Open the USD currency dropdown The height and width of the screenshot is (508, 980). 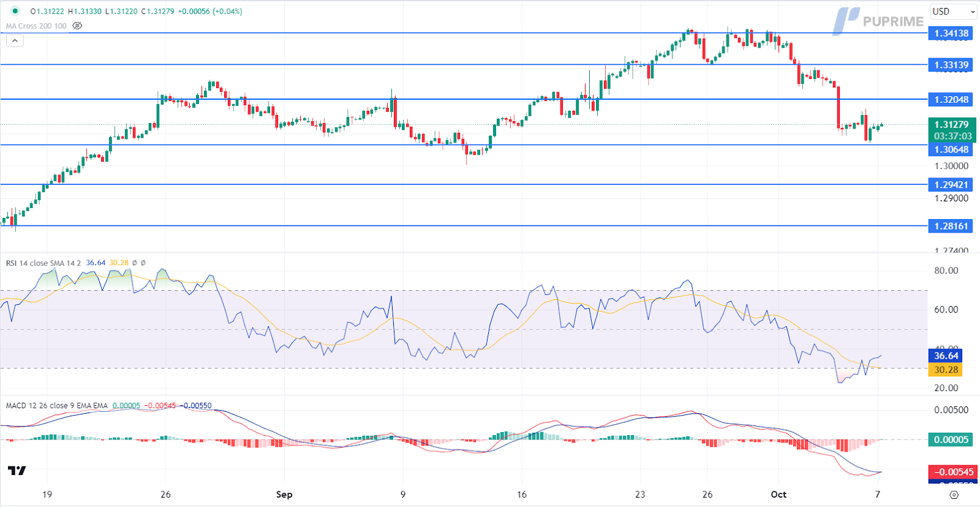(x=953, y=12)
